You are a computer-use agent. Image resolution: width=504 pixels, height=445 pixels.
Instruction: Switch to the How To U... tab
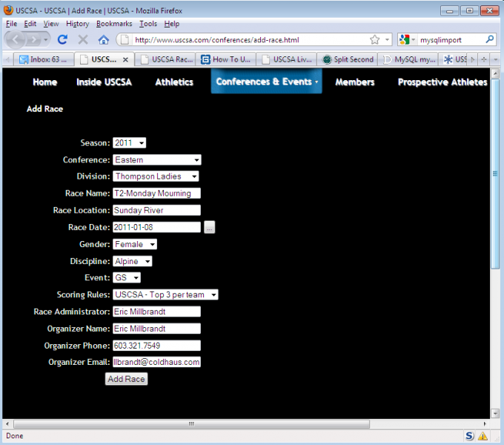coord(226,59)
